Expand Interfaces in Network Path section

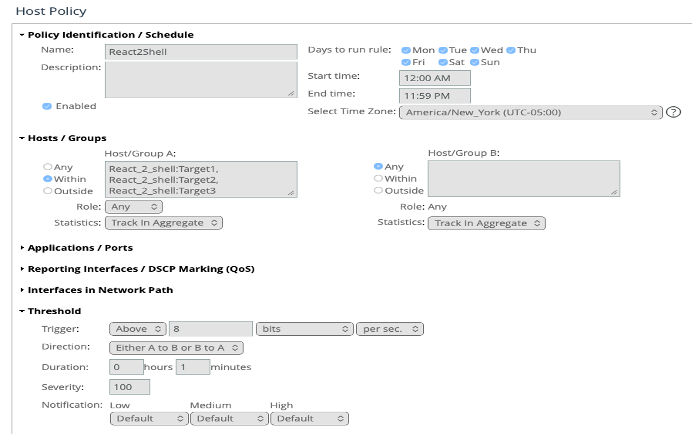point(100,290)
